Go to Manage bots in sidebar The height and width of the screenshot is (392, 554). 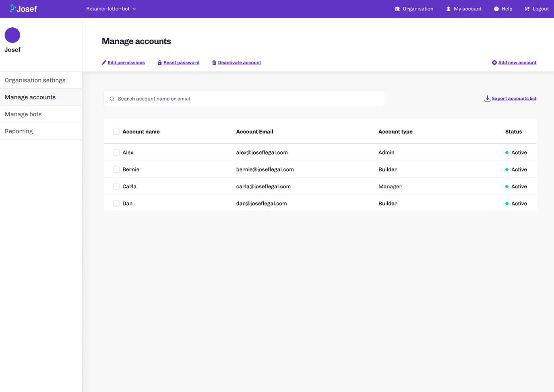tap(41, 114)
